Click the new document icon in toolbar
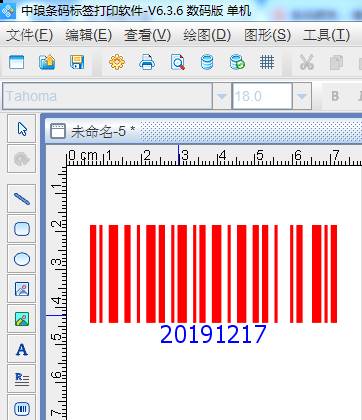Screen dimensions: 362x420 17,62
